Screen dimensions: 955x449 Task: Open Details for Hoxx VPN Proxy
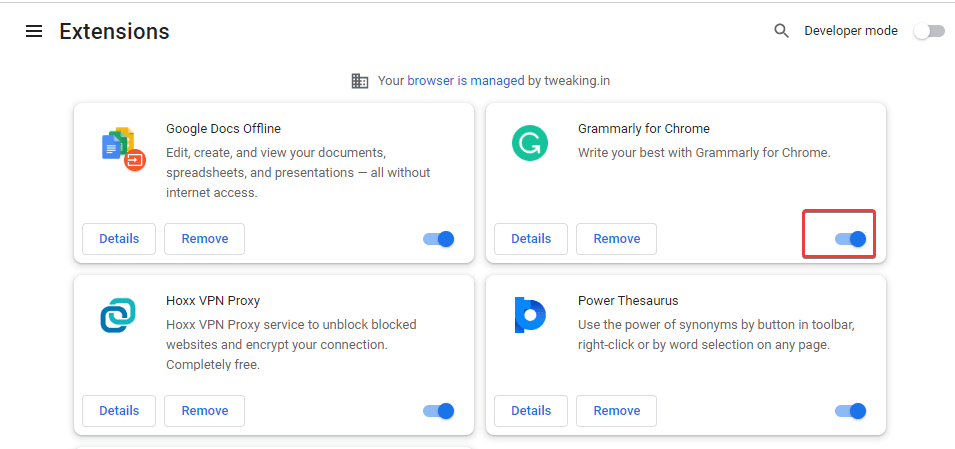tap(119, 411)
